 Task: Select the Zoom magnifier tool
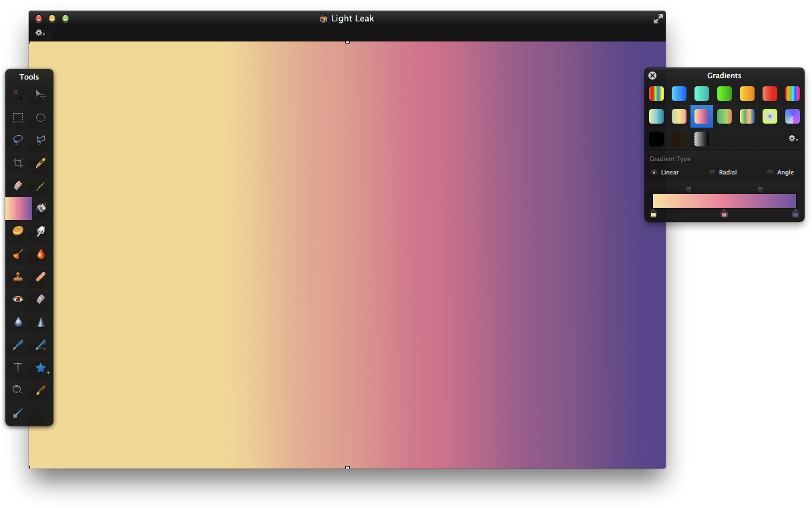point(18,390)
